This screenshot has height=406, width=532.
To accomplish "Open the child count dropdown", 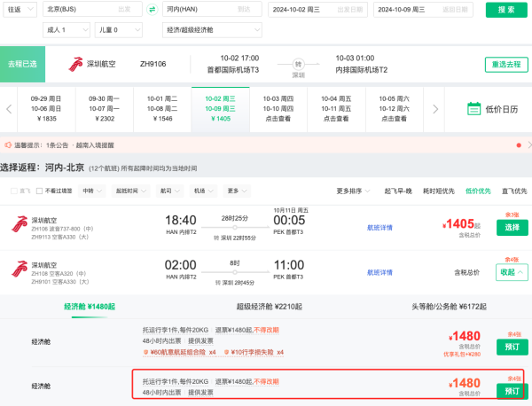I will [119, 30].
